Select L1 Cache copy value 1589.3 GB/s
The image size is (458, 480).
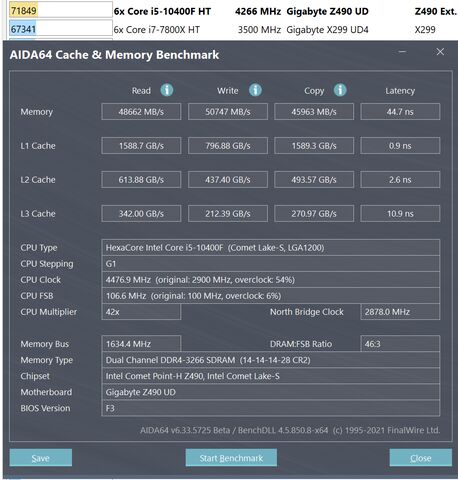pos(314,146)
